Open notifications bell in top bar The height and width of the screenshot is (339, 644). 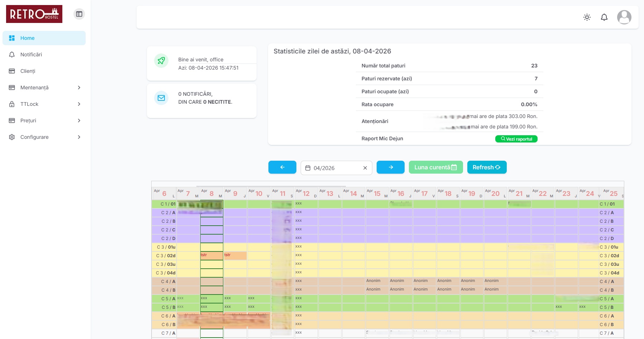pos(604,17)
